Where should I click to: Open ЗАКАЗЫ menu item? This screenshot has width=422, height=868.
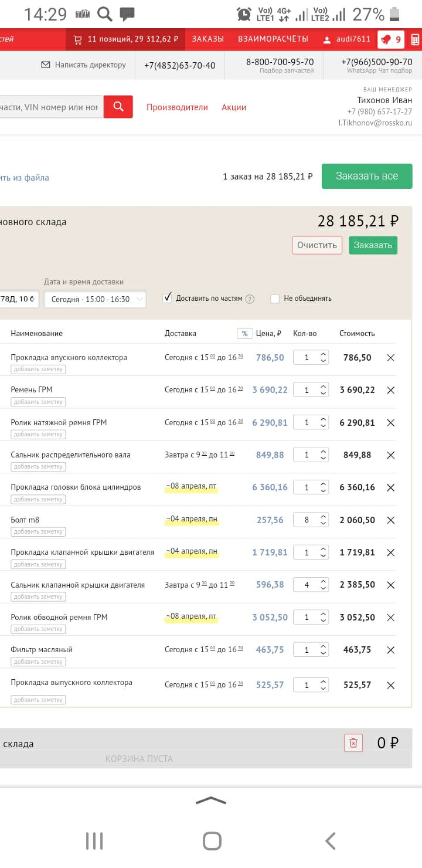click(208, 39)
